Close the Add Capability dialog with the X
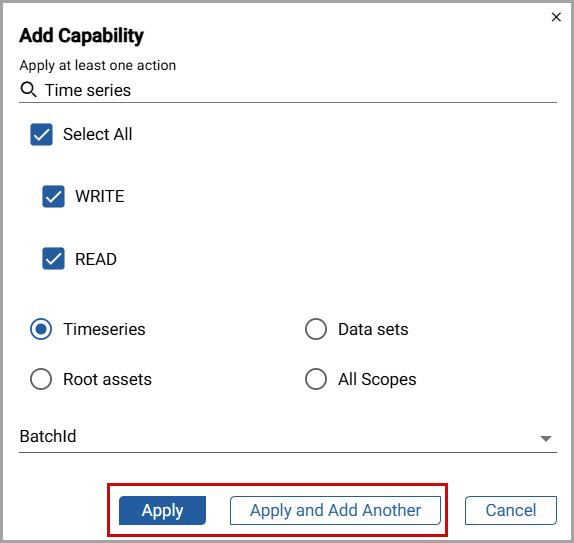Viewport: 574px width, 543px height. (556, 17)
